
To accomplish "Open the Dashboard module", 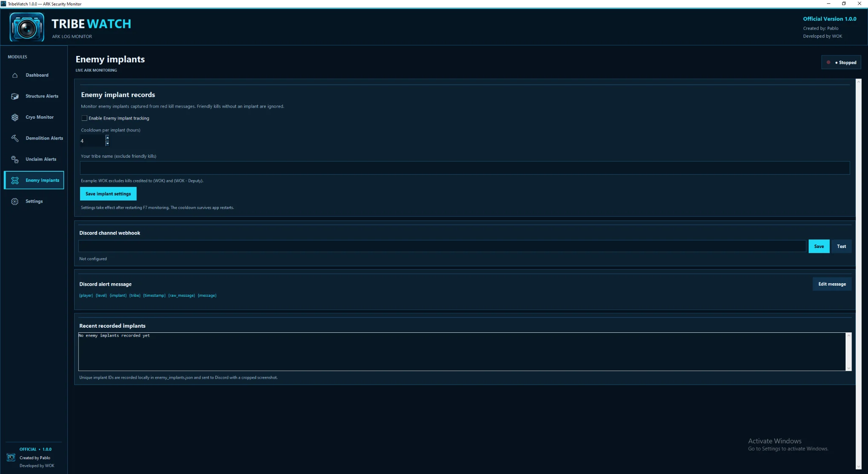I will (x=34, y=75).
